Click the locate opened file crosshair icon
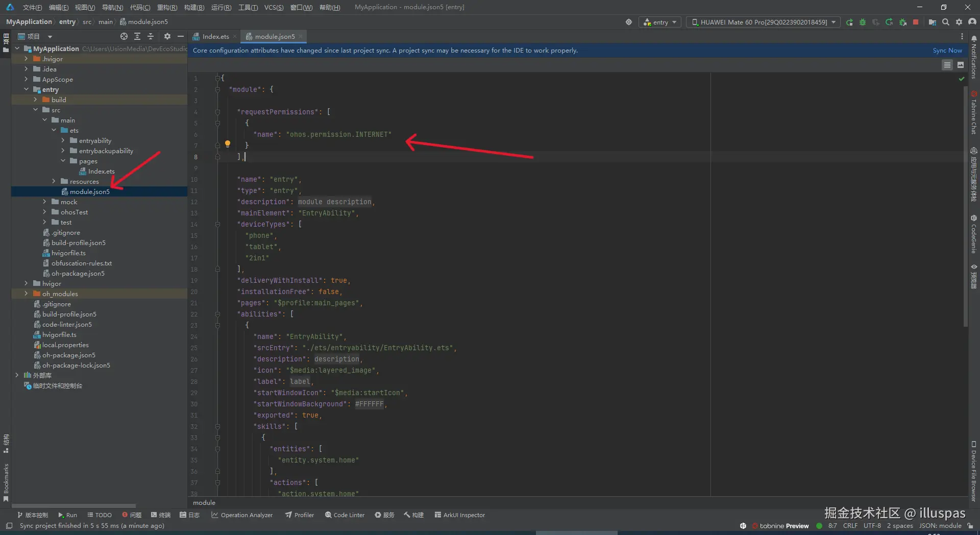 [x=124, y=36]
